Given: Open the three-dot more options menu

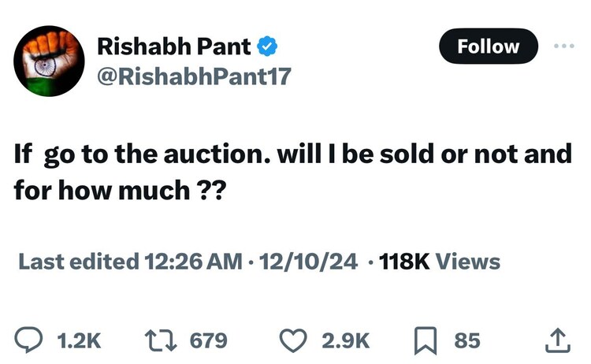Looking at the screenshot, I should (x=565, y=46).
